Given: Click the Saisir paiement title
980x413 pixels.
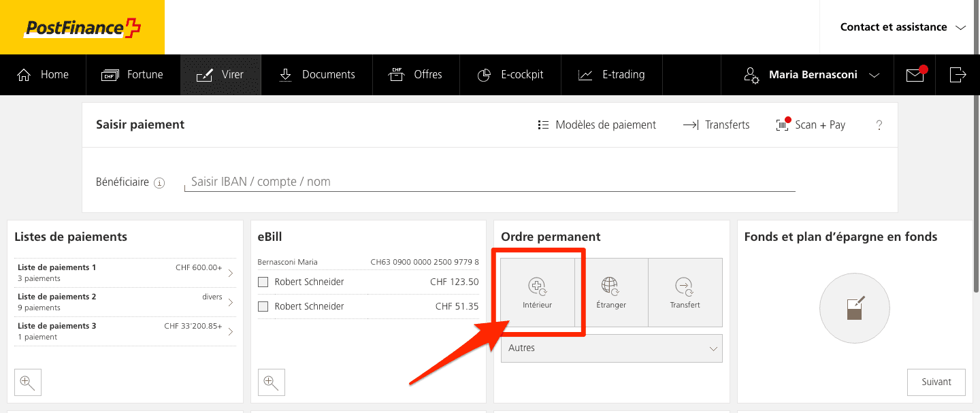Looking at the screenshot, I should pyautogui.click(x=140, y=125).
